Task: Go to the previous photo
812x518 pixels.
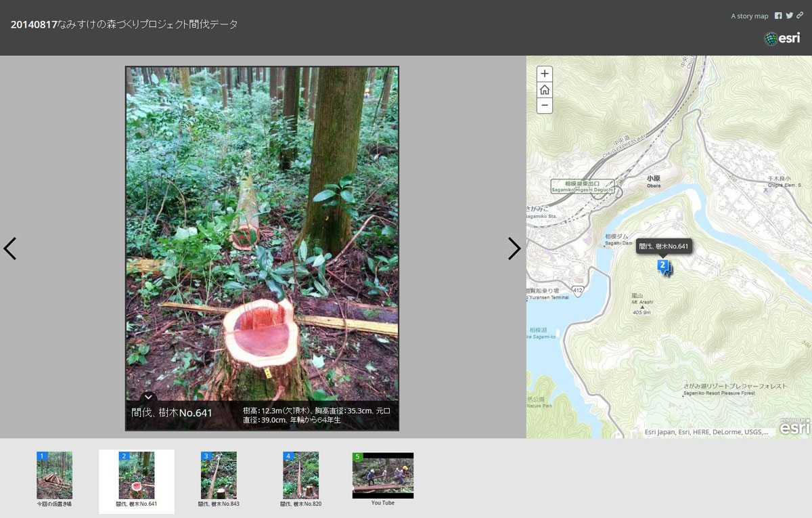Action: pos(10,249)
